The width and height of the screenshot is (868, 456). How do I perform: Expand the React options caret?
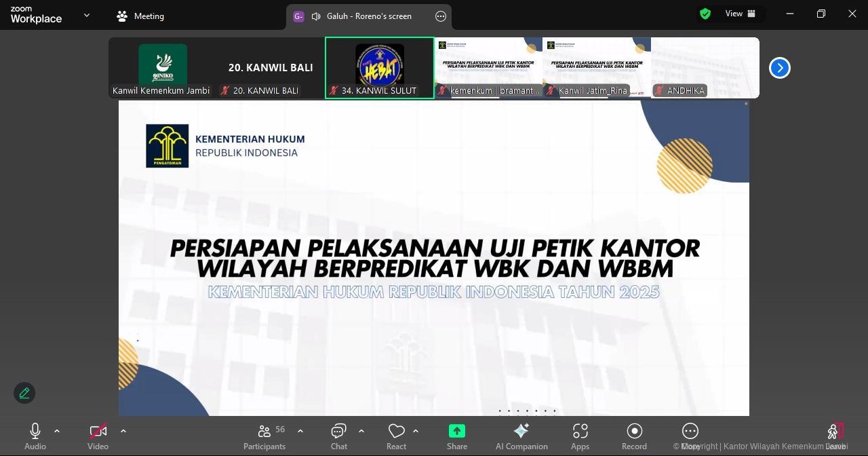tap(416, 431)
